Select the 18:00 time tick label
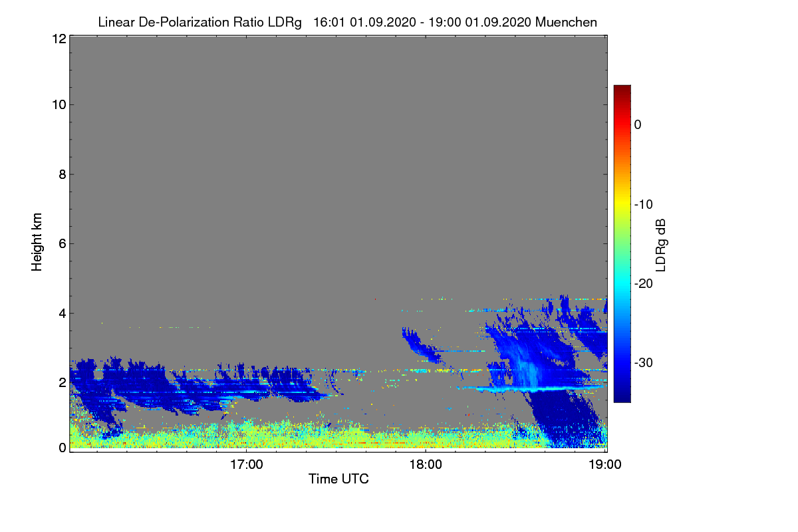 tap(426, 464)
